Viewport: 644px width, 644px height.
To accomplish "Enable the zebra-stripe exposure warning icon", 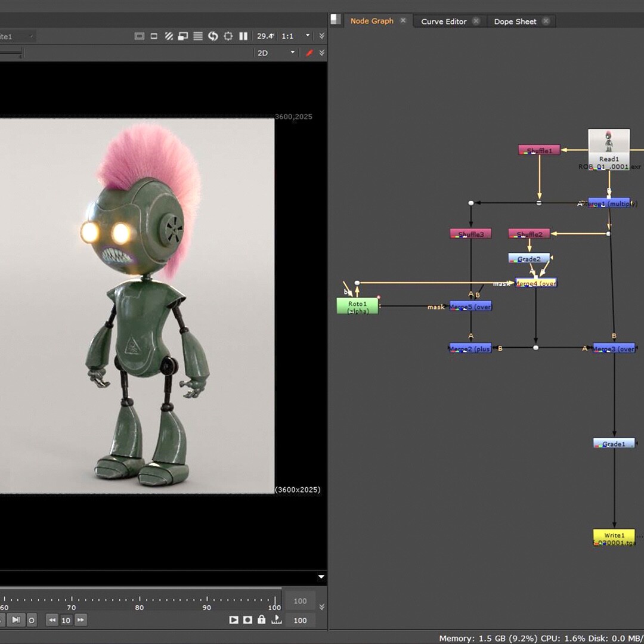I will (168, 36).
